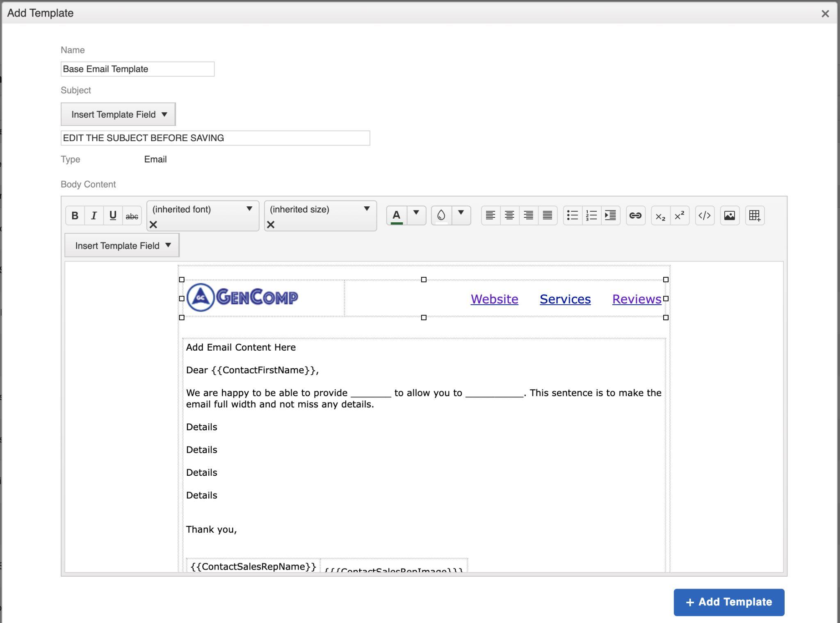Insert an unordered bullet list

coord(573,215)
